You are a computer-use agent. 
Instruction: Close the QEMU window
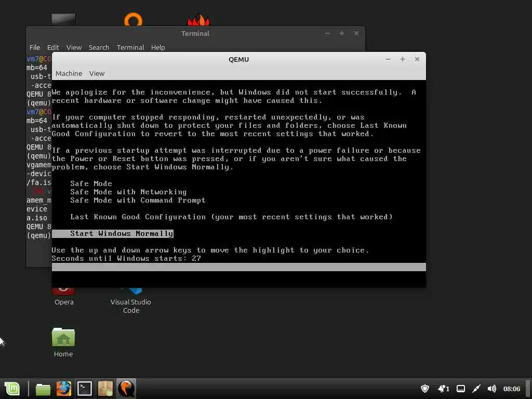(x=417, y=59)
